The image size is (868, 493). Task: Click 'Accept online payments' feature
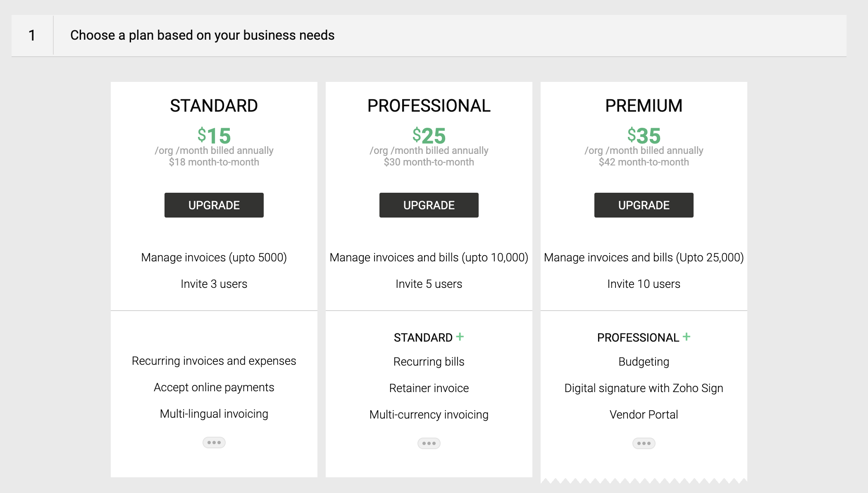point(214,387)
